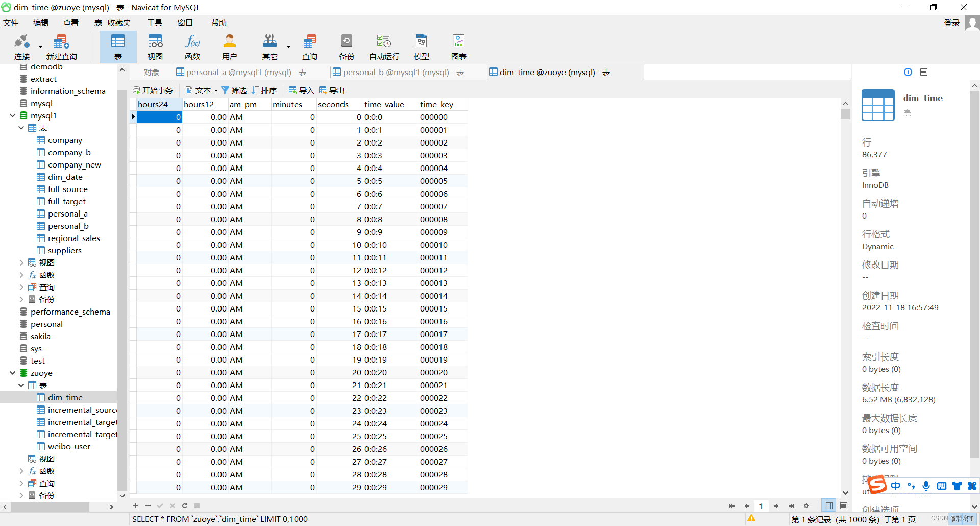Open the 备份 backup toolbar icon
The height and width of the screenshot is (526, 980).
347,47
